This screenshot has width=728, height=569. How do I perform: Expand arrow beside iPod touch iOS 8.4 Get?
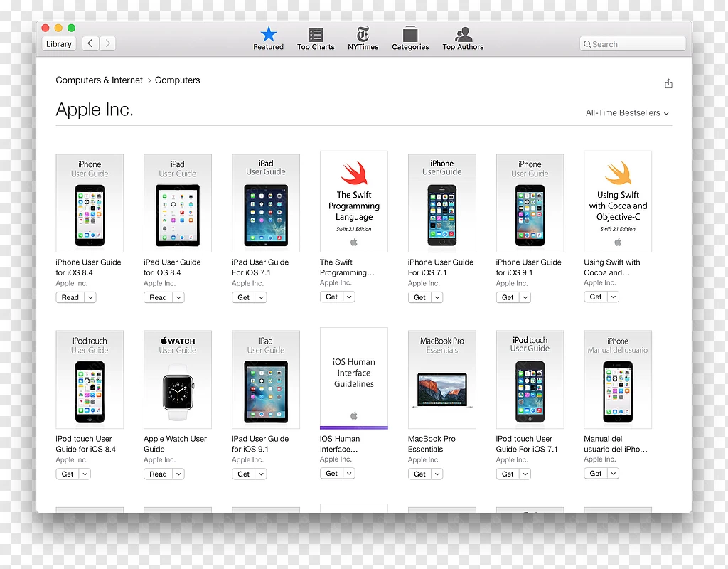pyautogui.click(x=85, y=474)
